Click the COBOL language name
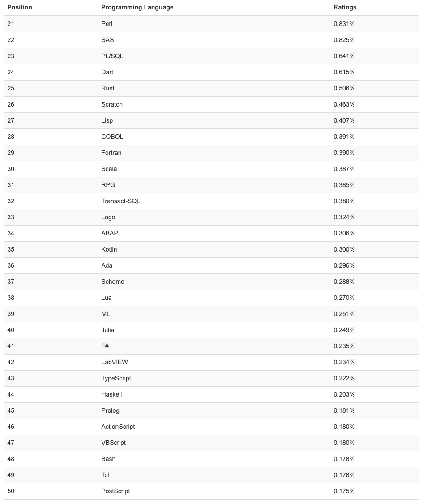This screenshot has width=427, height=504. coord(112,137)
